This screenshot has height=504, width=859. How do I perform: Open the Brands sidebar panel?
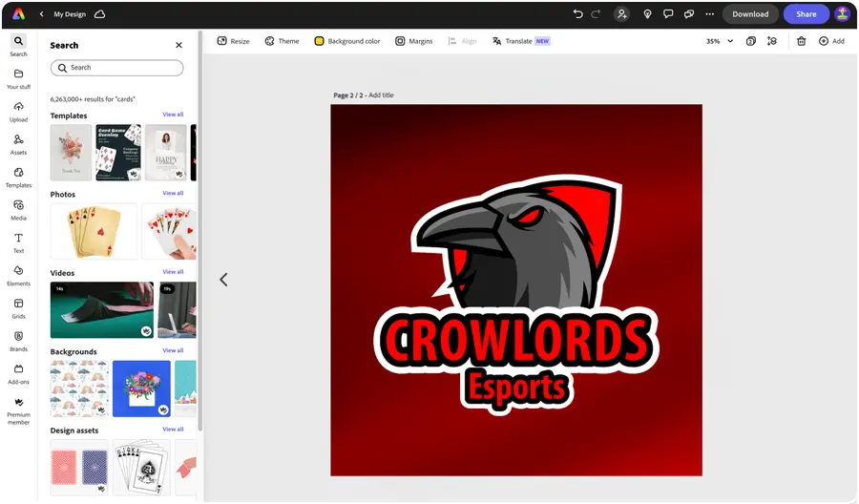click(19, 342)
